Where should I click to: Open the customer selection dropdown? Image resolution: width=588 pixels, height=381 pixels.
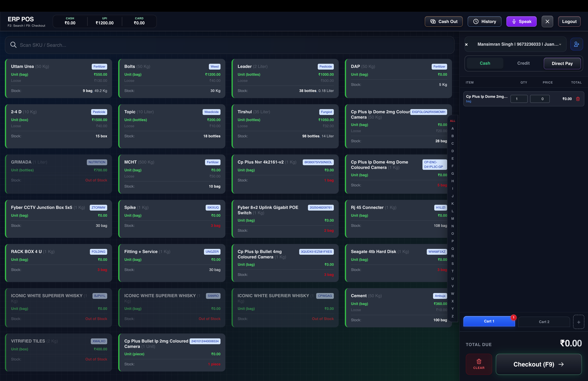click(560, 44)
